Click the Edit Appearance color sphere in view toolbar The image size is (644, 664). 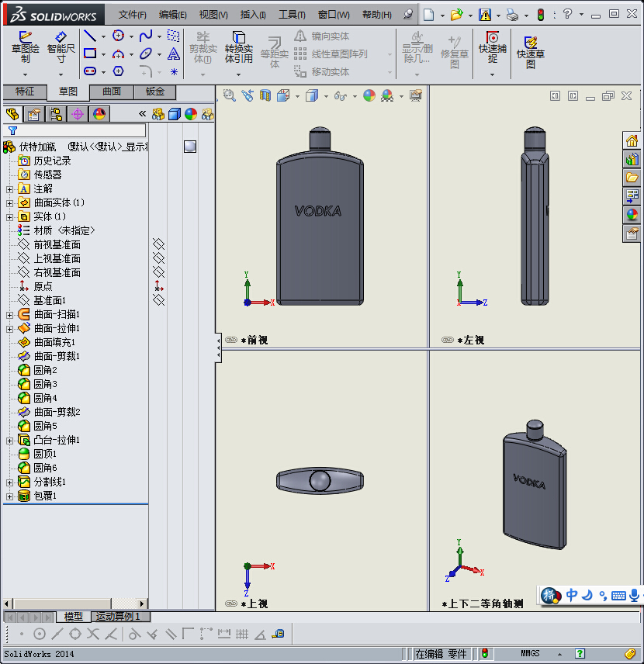pos(369,95)
